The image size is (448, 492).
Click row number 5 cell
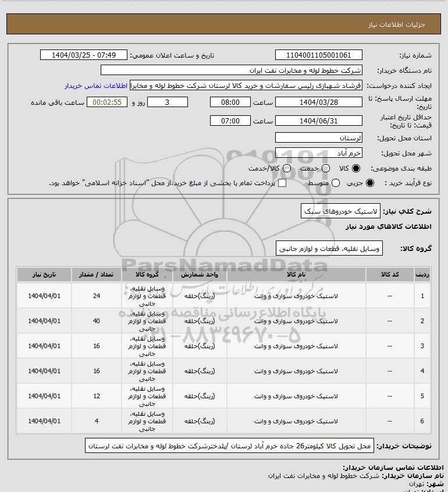(x=422, y=397)
